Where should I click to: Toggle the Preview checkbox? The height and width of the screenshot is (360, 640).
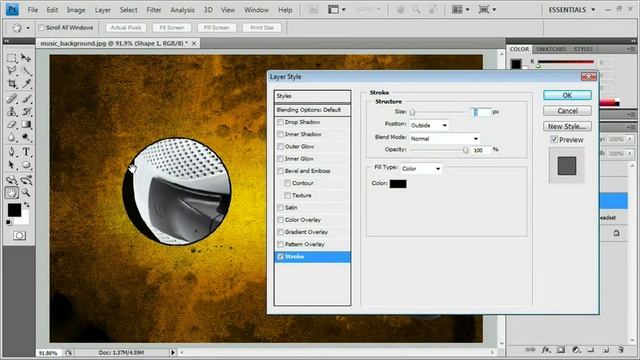(554, 140)
